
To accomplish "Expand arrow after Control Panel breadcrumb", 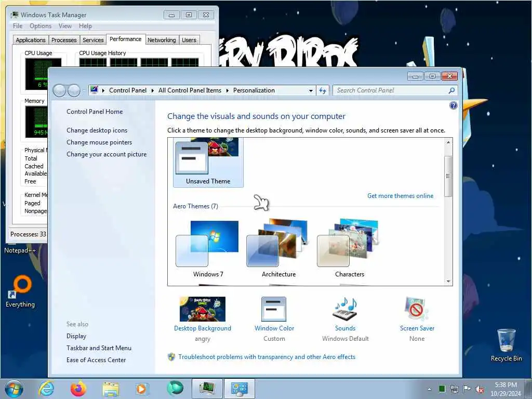I will tap(153, 90).
